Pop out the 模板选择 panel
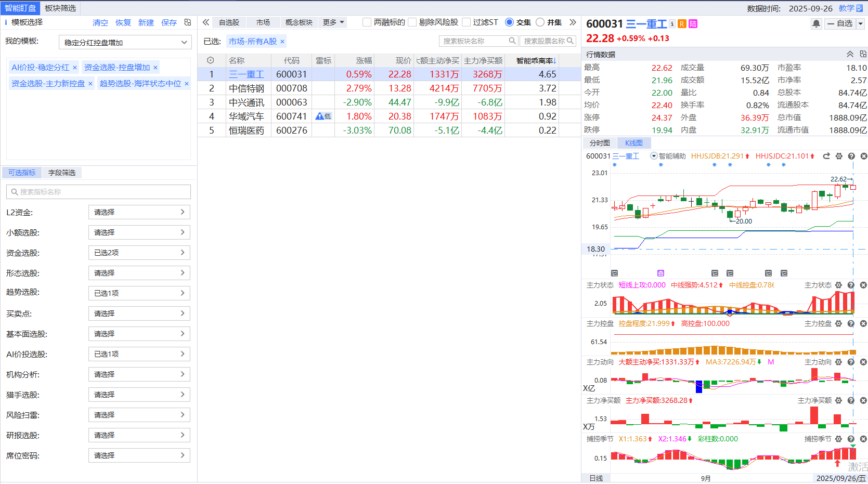The width and height of the screenshot is (868, 484). (x=188, y=22)
